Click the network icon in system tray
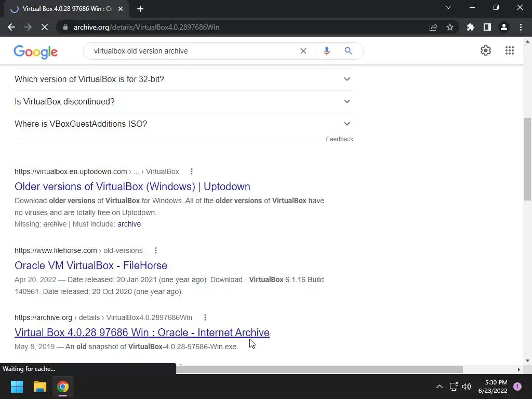Viewport: 532px width, 399px height. 454,387
